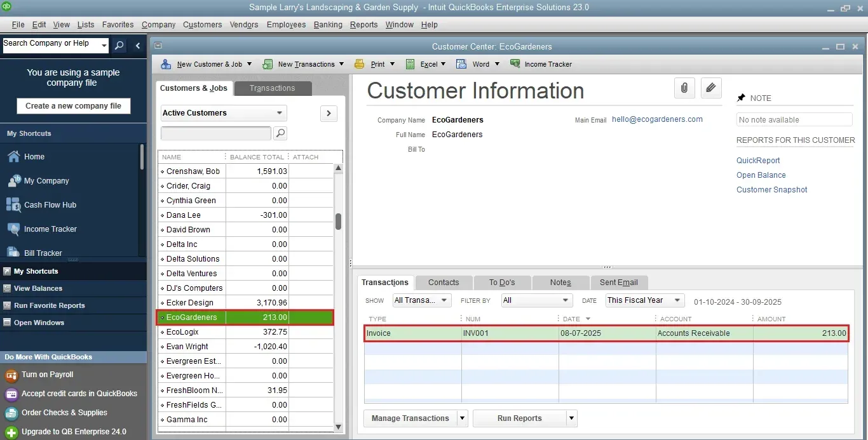Image resolution: width=868 pixels, height=440 pixels.
Task: Open the File menu
Action: (18, 25)
